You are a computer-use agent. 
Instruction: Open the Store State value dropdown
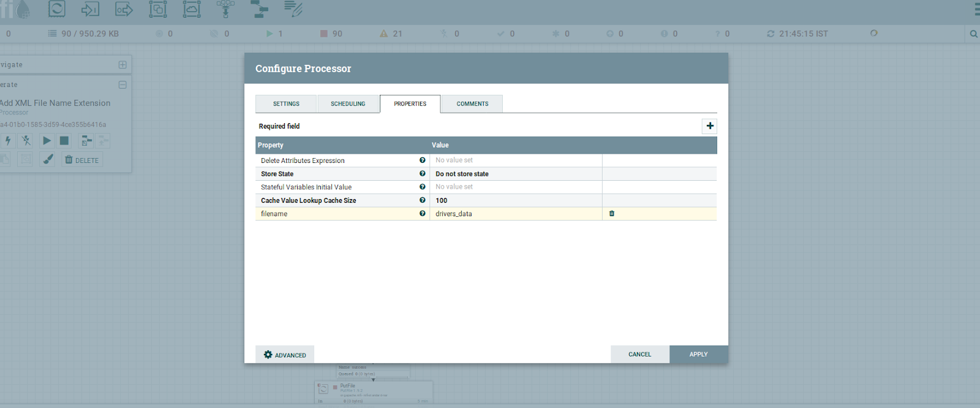point(515,174)
